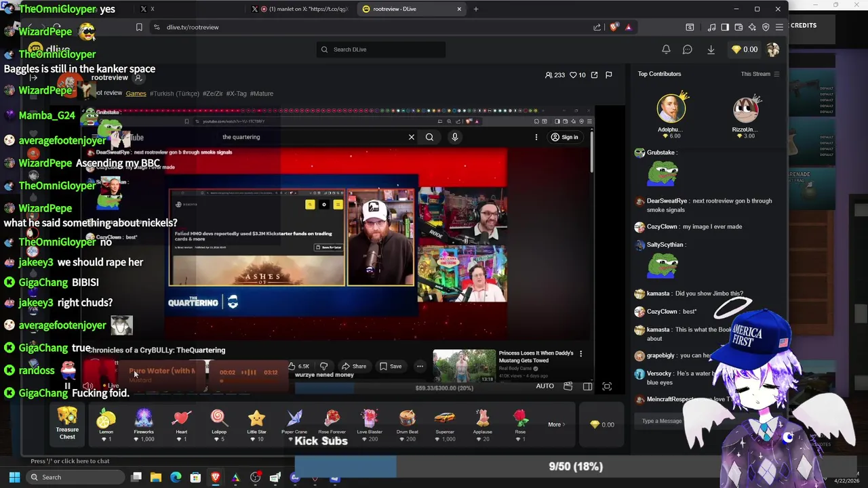Pop out the stream with external icon
The height and width of the screenshot is (488, 868).
point(594,75)
